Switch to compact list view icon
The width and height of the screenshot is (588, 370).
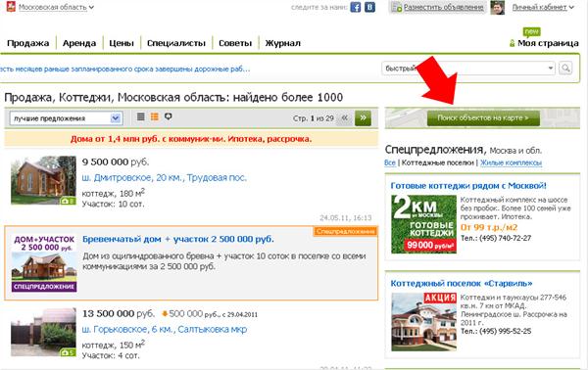coord(140,116)
